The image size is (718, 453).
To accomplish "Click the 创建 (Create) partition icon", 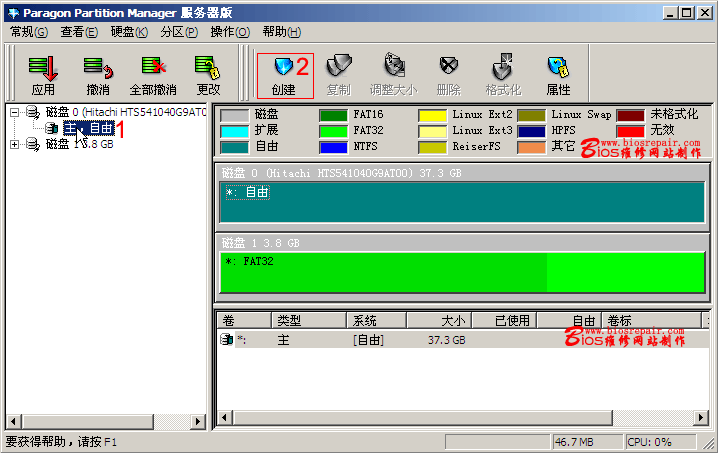I will pyautogui.click(x=284, y=74).
